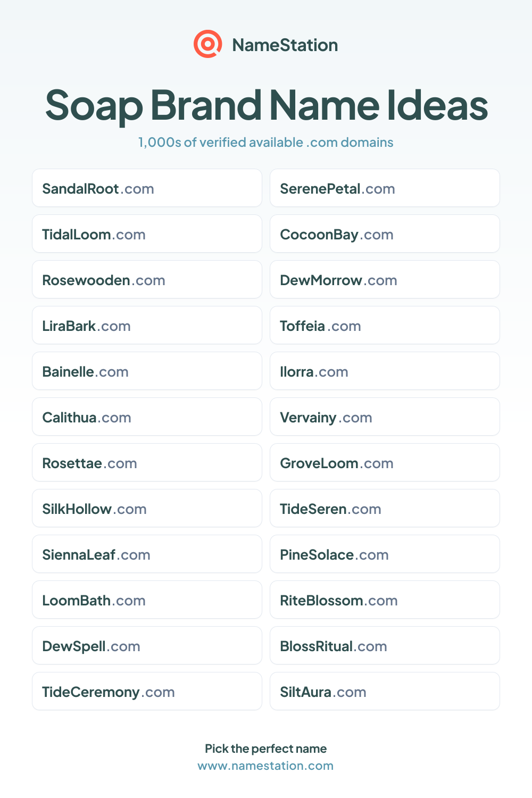This screenshot has height=798, width=532.
Task: Select the SerenePetal.com domain card
Action: 385,188
